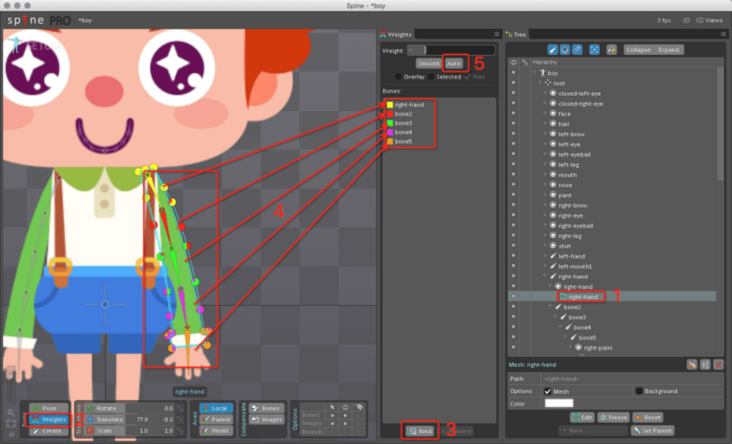Expand the left-hand bone node
This screenshot has width=732, height=444.
pyautogui.click(x=545, y=256)
